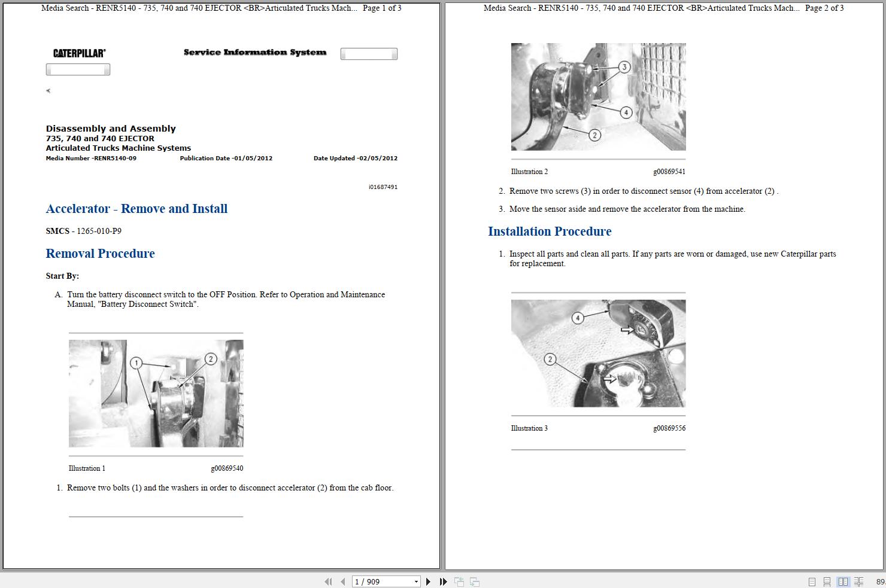Click Page 2 of 3 header text
This screenshot has height=588, width=886.
click(x=824, y=8)
